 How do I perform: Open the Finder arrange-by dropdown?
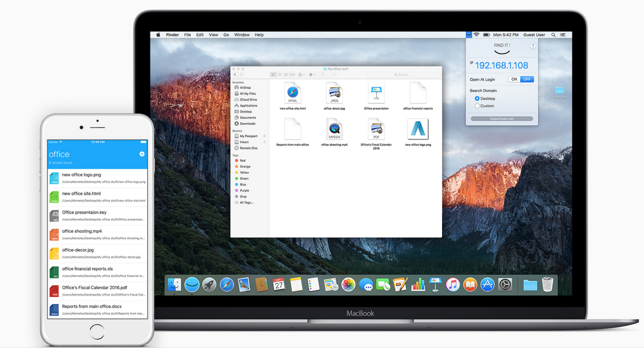click(x=302, y=75)
